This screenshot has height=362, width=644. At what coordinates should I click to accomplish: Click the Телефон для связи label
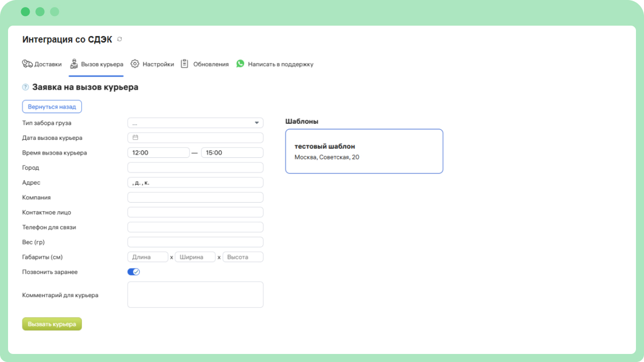(x=49, y=227)
